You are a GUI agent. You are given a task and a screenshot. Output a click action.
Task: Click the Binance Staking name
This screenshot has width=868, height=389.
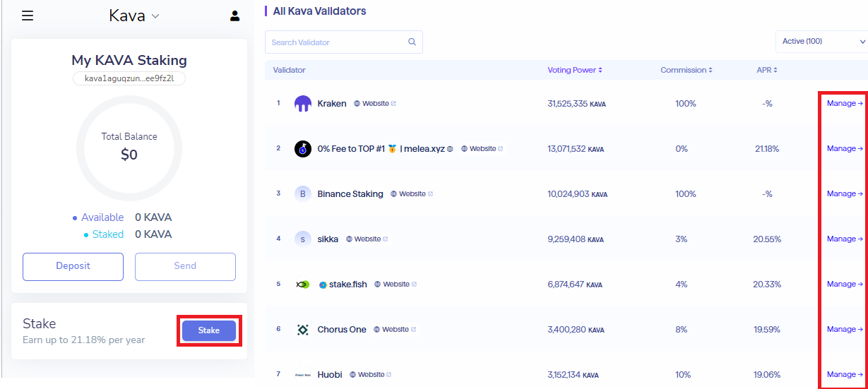pos(350,194)
